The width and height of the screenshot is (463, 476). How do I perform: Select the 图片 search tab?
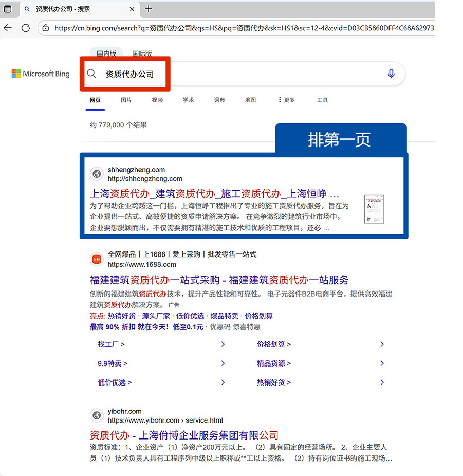coord(126,100)
